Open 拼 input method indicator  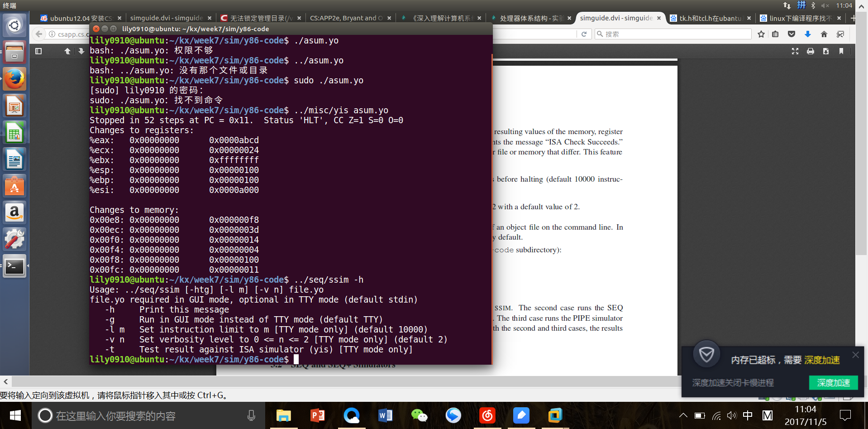click(801, 5)
